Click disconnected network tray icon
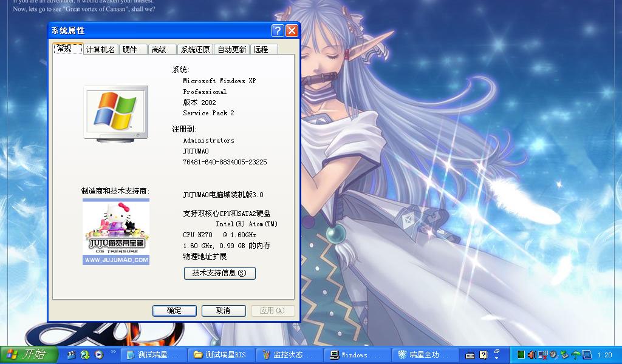 click(542, 355)
